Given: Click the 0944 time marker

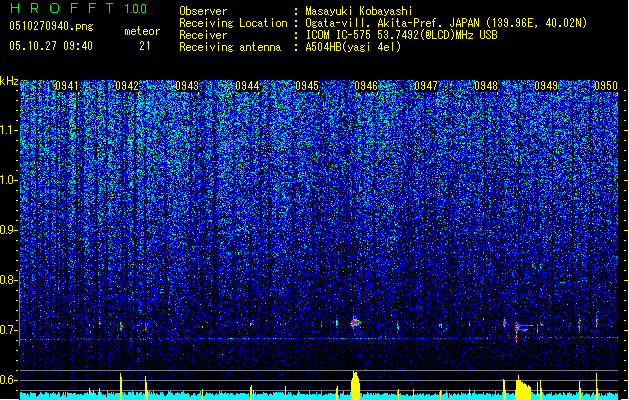Looking at the screenshot, I should pyautogui.click(x=247, y=86).
